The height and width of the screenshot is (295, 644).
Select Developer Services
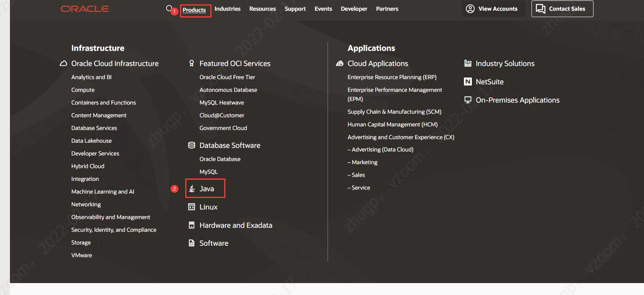pyautogui.click(x=95, y=153)
